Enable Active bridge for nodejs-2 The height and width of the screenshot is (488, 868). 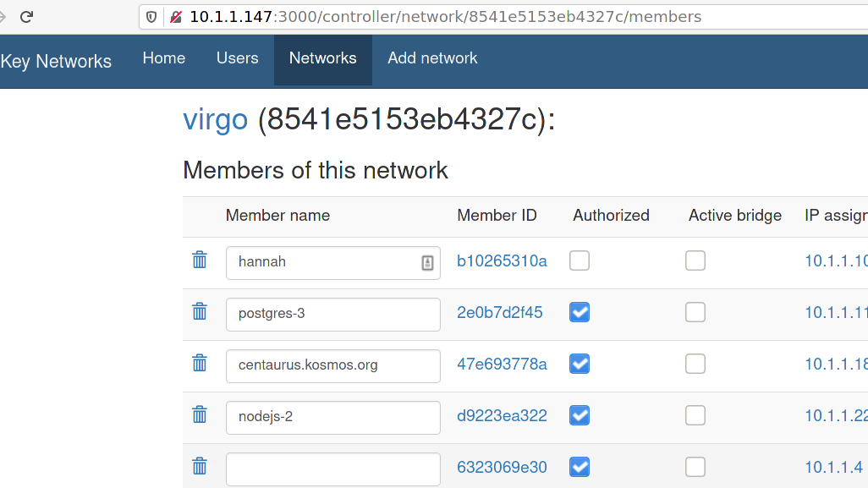click(x=695, y=415)
